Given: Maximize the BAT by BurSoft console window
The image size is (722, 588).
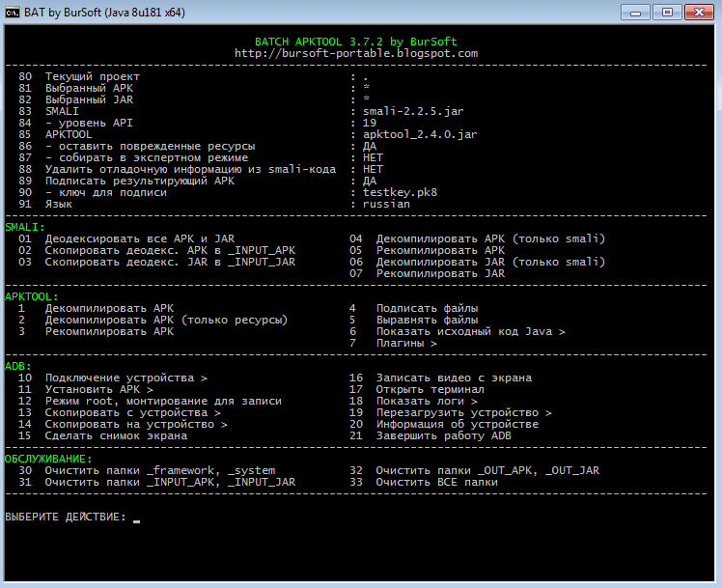Looking at the screenshot, I should point(667,13).
